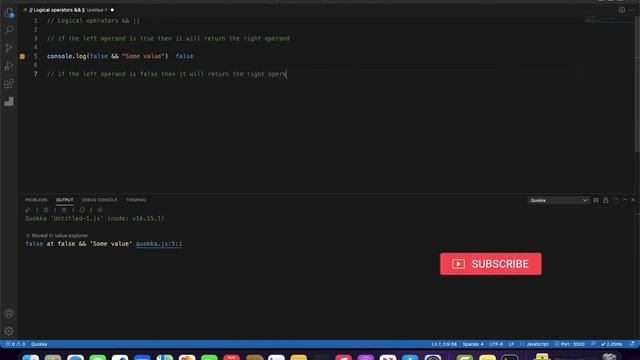Click line 1 comment Logical operators
This screenshot has width=640, height=360.
pos(93,20)
